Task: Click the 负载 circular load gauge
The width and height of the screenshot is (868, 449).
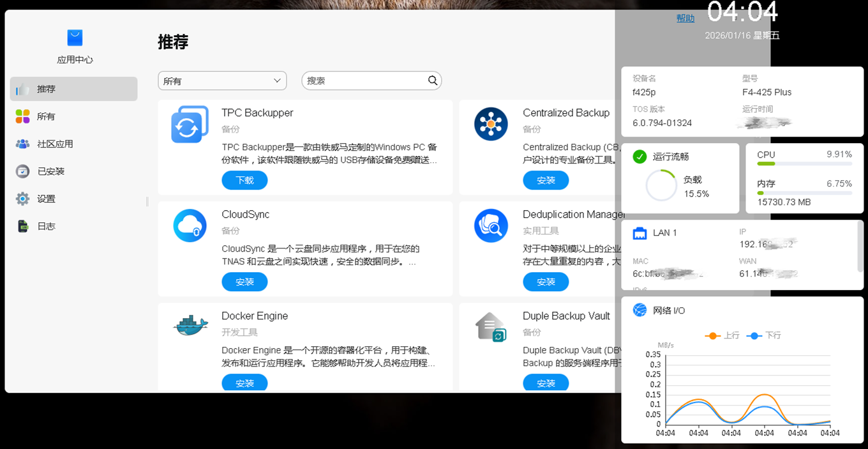Action: (x=661, y=185)
